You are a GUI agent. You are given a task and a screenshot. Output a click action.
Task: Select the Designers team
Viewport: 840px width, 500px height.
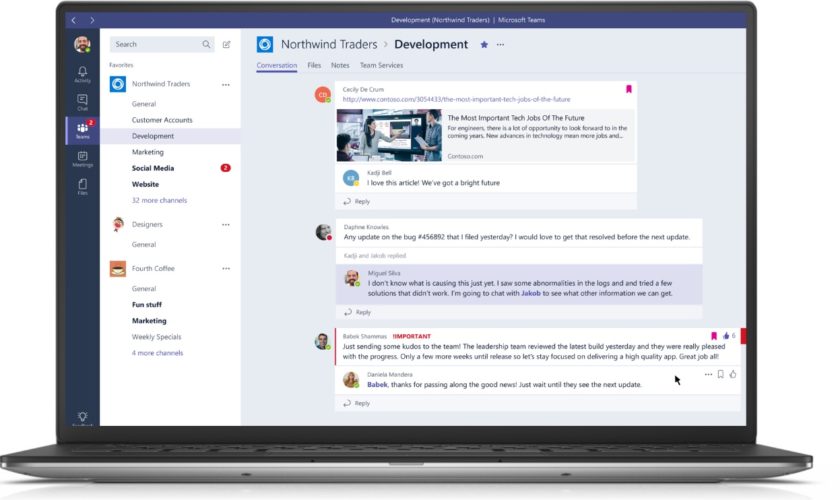pos(147,225)
